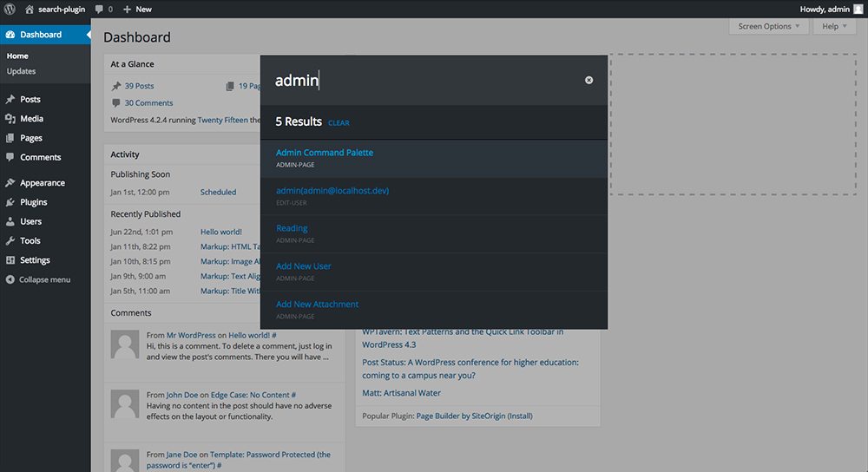Select Admin Command Palette result
Viewport: 868px width, 472px height.
434,158
